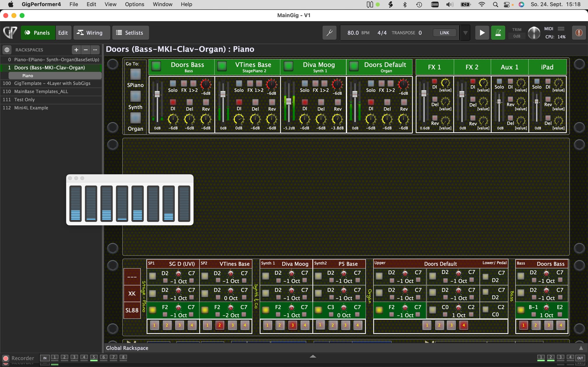Click the Gig Performer logo icon
This screenshot has height=367, width=588.
pos(10,33)
